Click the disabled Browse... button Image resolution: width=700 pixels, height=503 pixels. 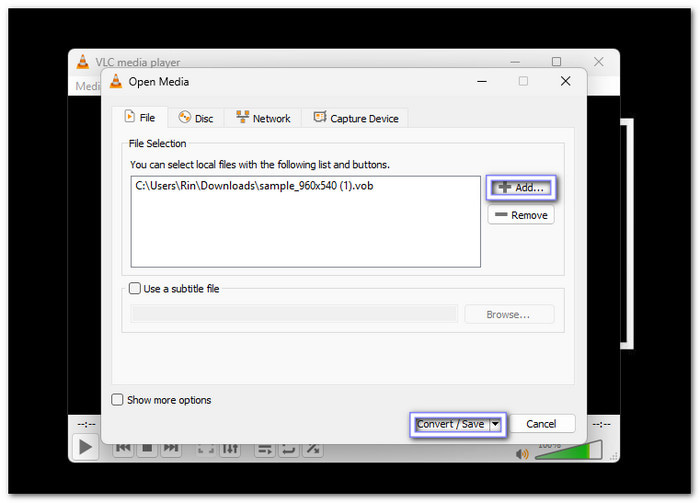click(x=508, y=315)
